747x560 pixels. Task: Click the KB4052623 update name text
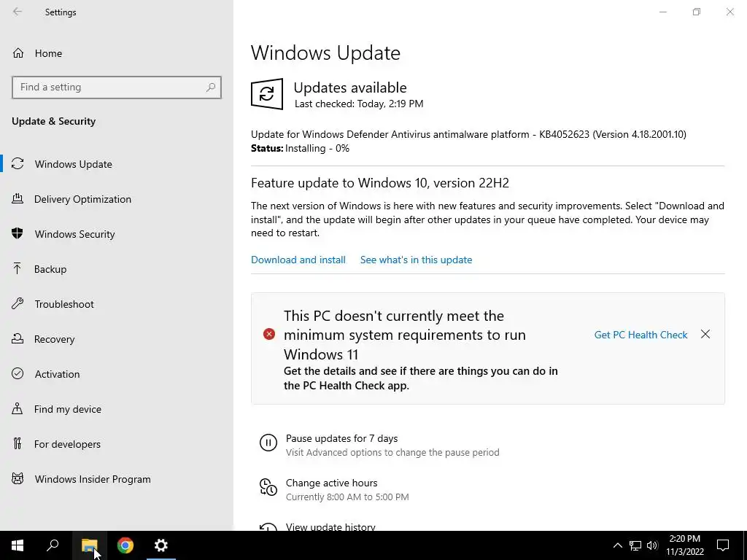pyautogui.click(x=468, y=134)
